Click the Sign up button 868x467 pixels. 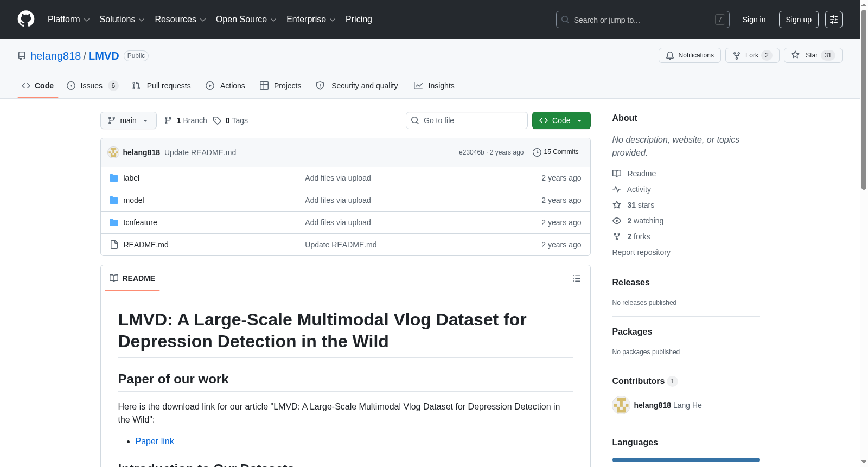point(799,20)
